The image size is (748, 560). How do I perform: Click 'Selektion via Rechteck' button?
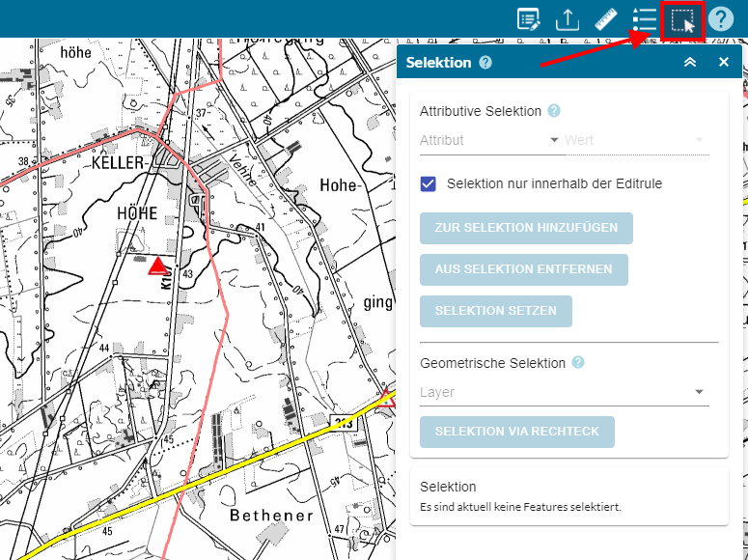(x=516, y=432)
